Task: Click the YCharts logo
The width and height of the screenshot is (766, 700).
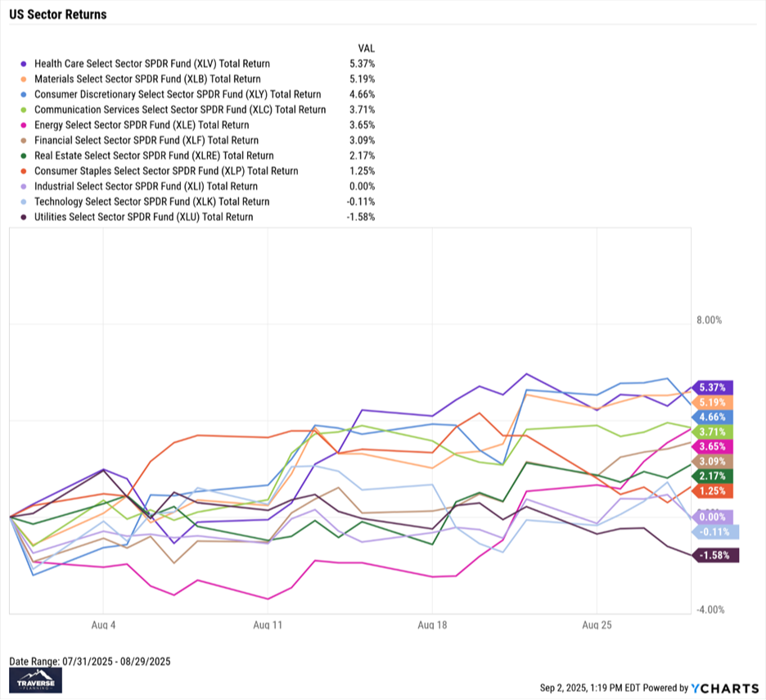Action: (x=717, y=688)
